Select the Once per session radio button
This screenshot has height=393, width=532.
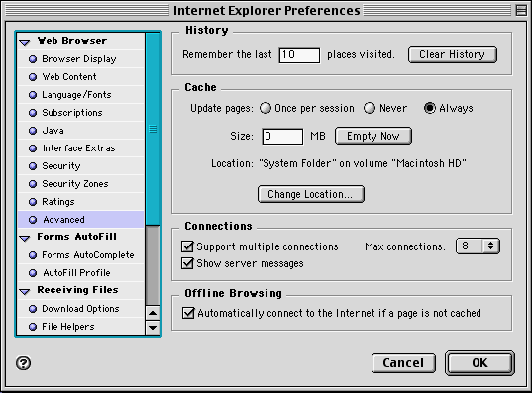point(266,108)
